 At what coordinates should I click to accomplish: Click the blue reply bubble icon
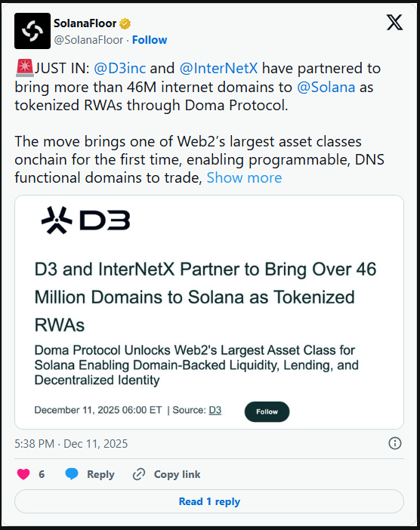72,474
